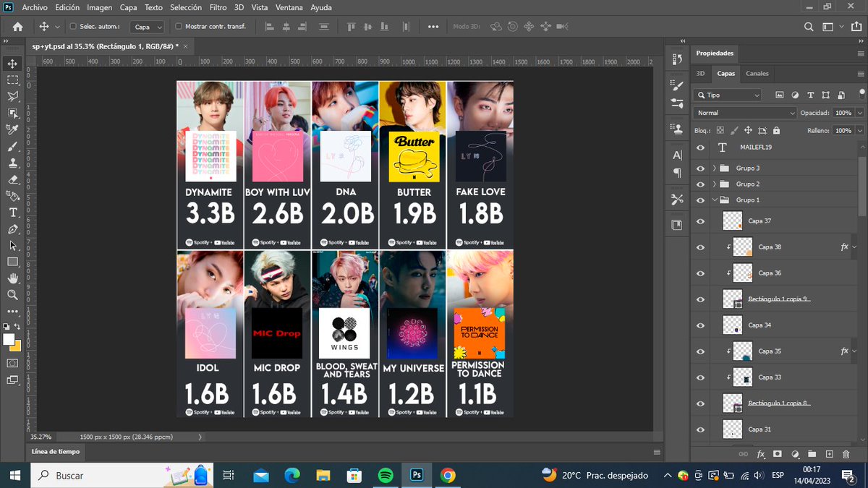Open the blend mode Normal dropdown

[x=744, y=113]
